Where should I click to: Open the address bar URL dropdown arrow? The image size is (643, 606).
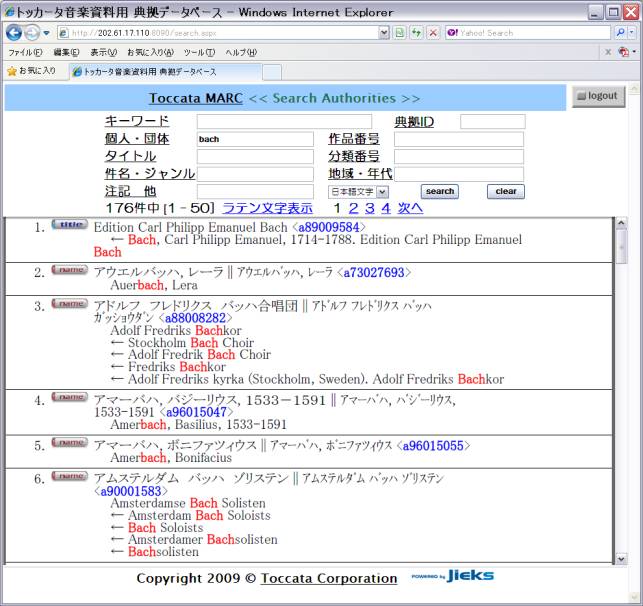click(x=384, y=33)
